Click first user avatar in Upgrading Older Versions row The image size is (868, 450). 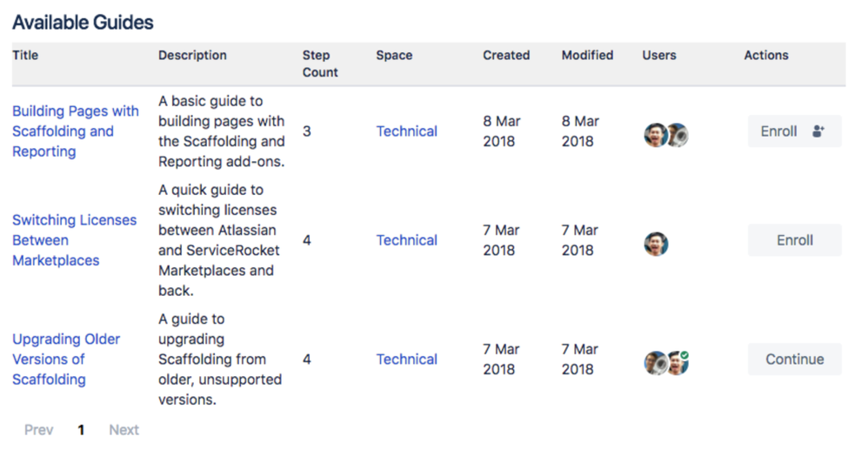656,363
